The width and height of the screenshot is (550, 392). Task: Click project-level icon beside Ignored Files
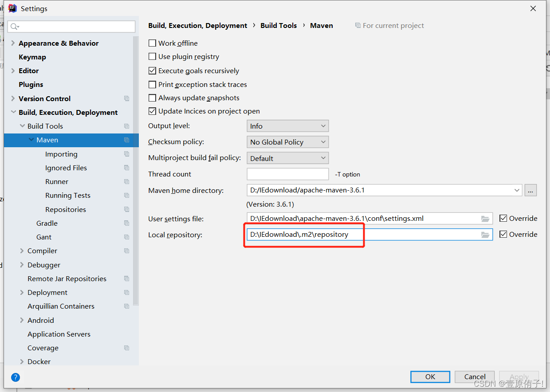tap(127, 168)
